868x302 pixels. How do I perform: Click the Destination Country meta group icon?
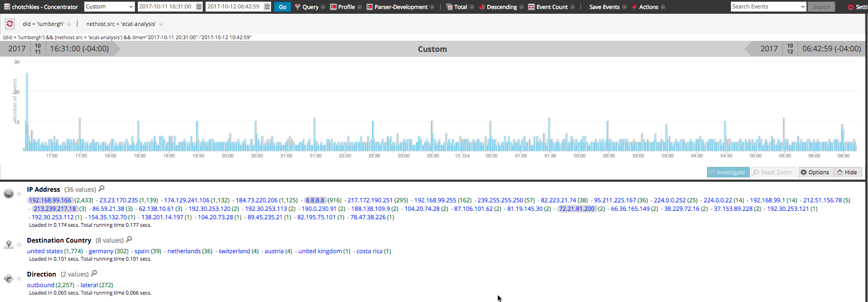pyautogui.click(x=8, y=244)
